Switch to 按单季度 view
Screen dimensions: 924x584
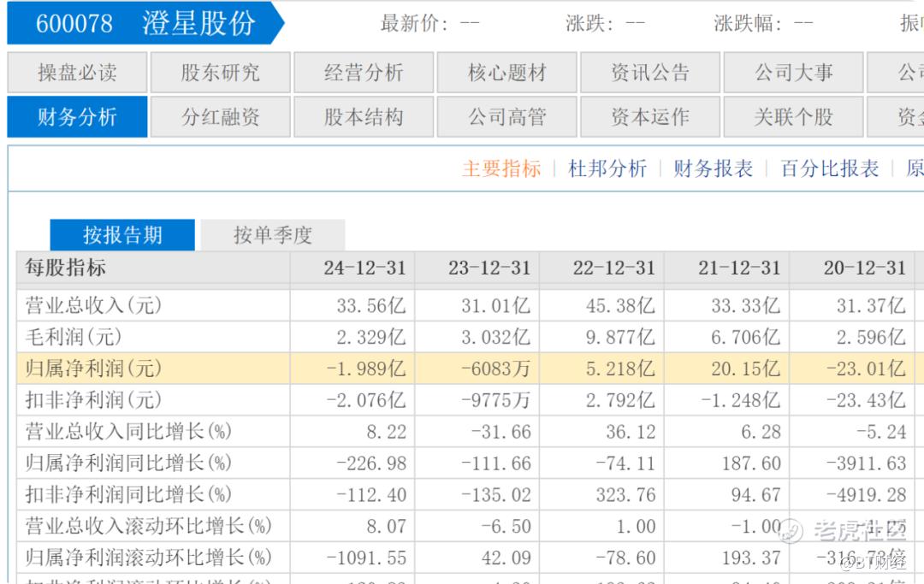click(x=273, y=235)
